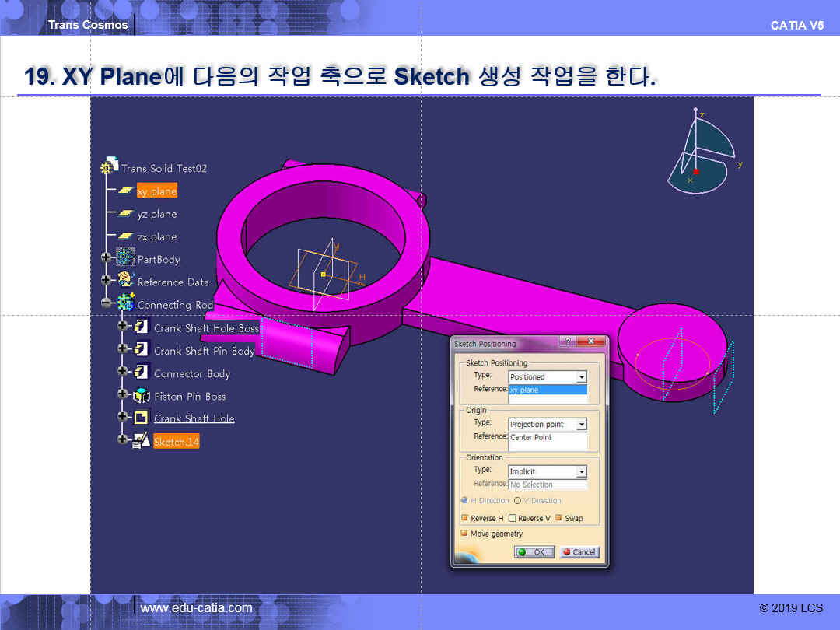Click the Connecting Rod body icon

[x=126, y=304]
